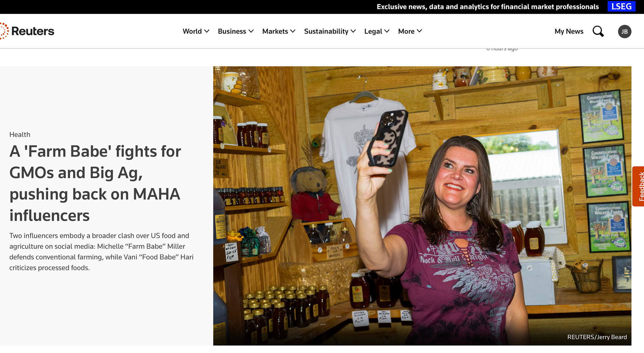Go to My News
The height and width of the screenshot is (353, 644).
pos(569,31)
